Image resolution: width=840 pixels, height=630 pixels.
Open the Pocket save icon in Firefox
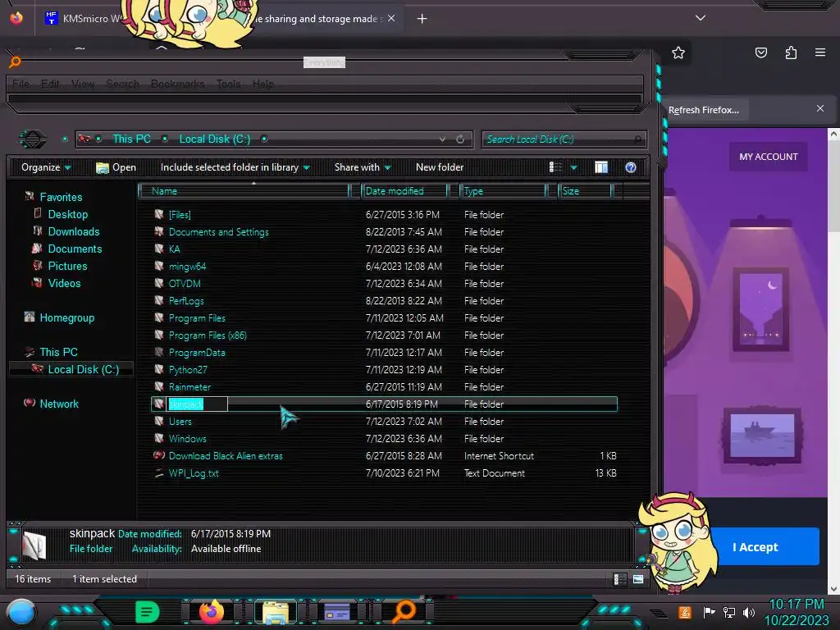tap(760, 52)
